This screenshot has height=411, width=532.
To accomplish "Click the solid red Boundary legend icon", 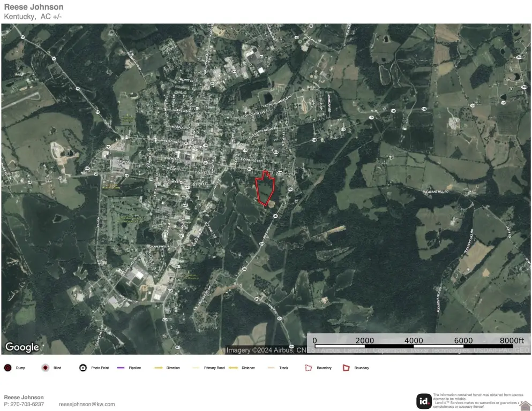I will (346, 368).
